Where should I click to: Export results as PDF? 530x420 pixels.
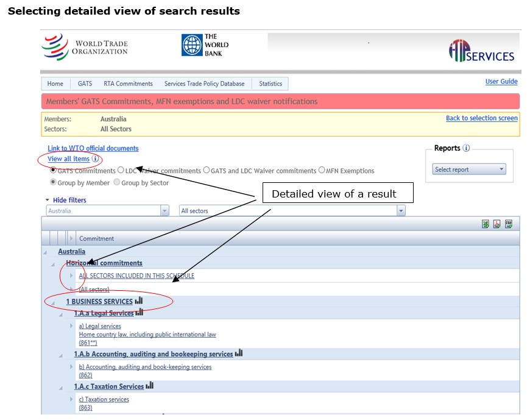tap(497, 224)
